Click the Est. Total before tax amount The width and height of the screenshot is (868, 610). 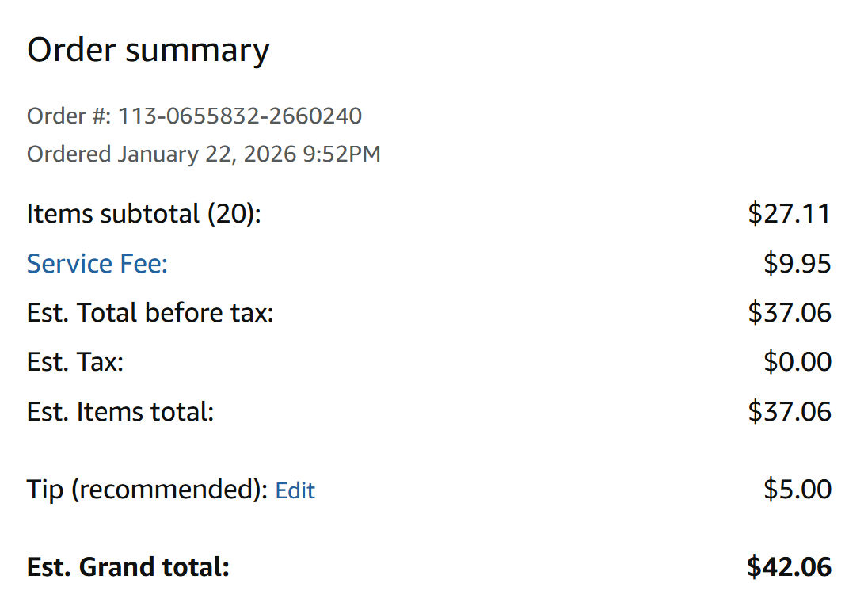coord(789,313)
